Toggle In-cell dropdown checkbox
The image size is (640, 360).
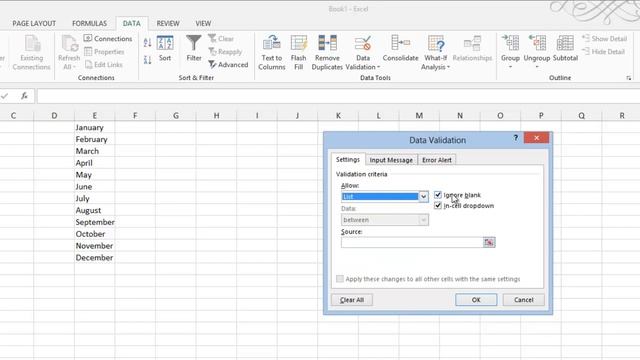point(438,205)
